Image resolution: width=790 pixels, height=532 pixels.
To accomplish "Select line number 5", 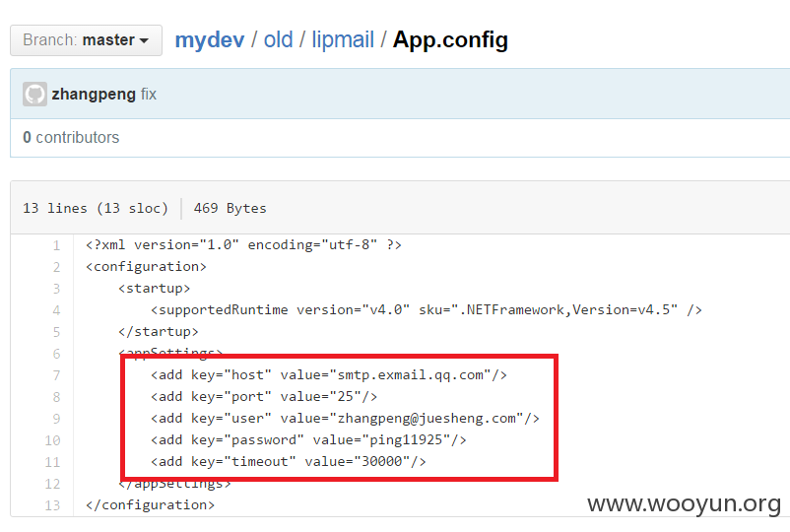I will [56, 333].
